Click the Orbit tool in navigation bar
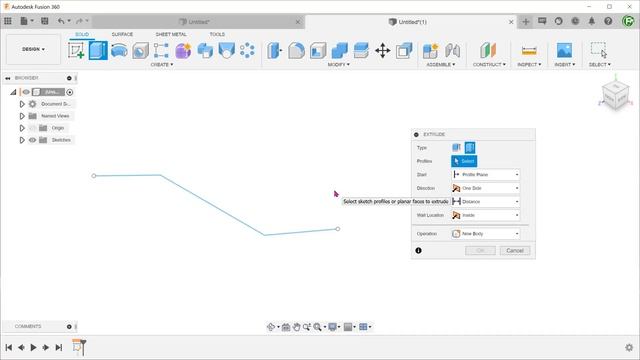The image size is (640, 360). pos(271,327)
